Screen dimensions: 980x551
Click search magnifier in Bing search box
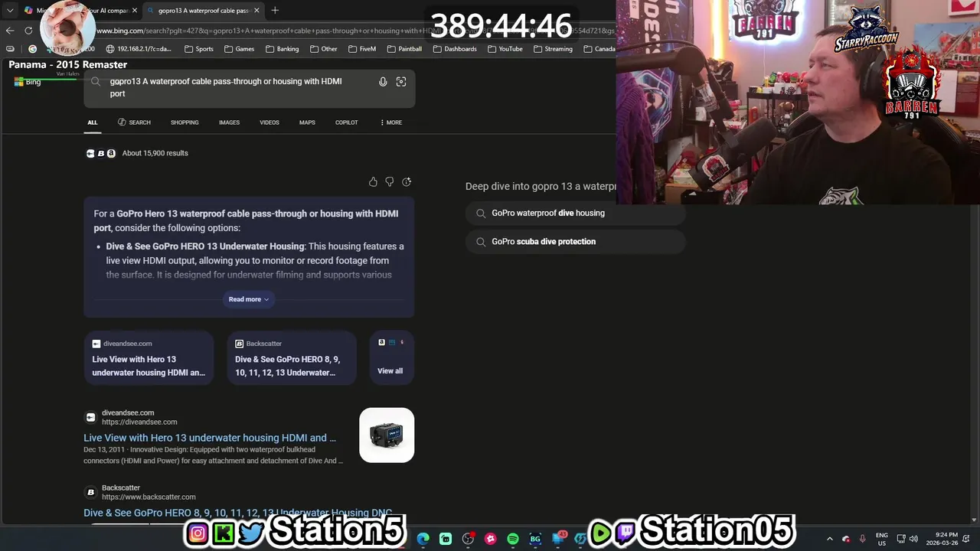click(x=96, y=82)
